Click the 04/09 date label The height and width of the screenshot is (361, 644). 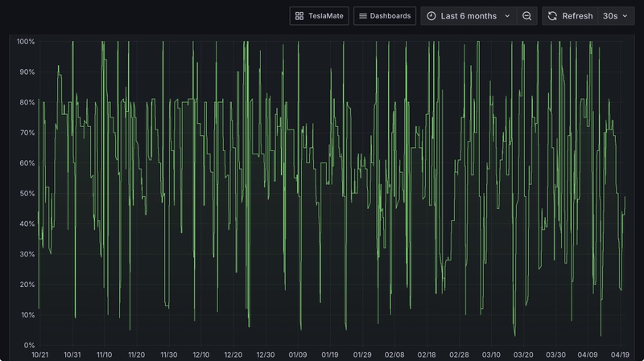click(588, 355)
